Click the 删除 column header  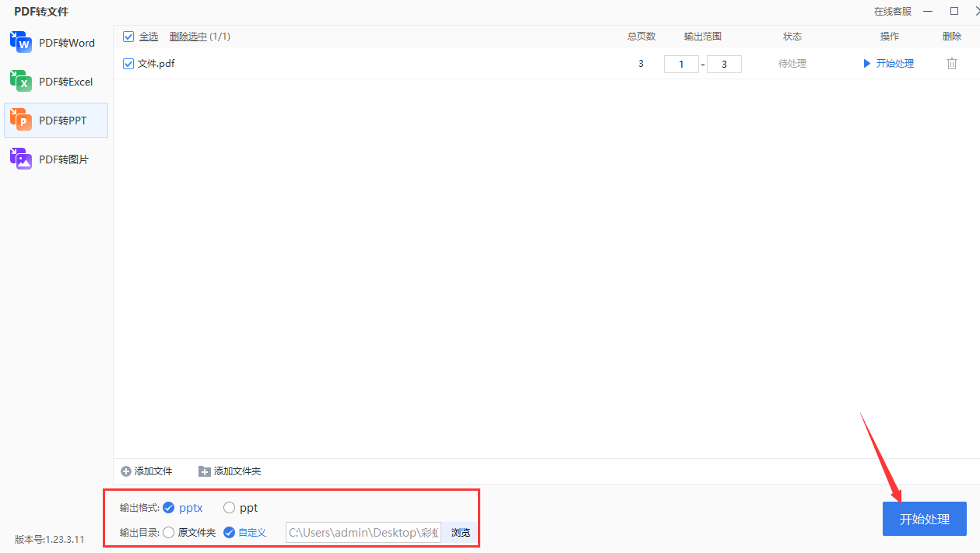click(952, 37)
